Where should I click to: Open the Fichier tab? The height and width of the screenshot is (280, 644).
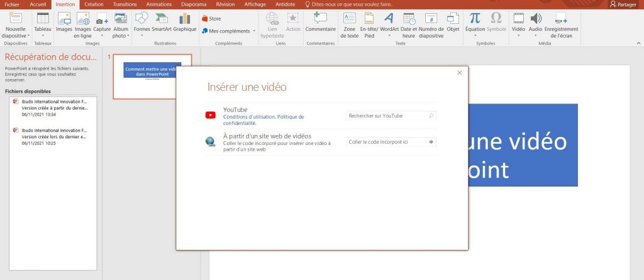[12, 4]
